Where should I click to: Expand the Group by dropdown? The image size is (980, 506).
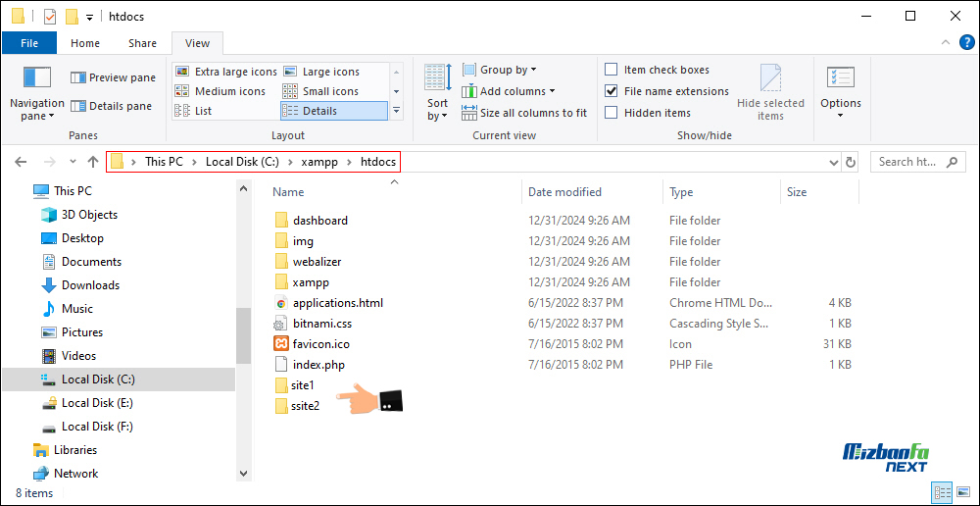[508, 70]
